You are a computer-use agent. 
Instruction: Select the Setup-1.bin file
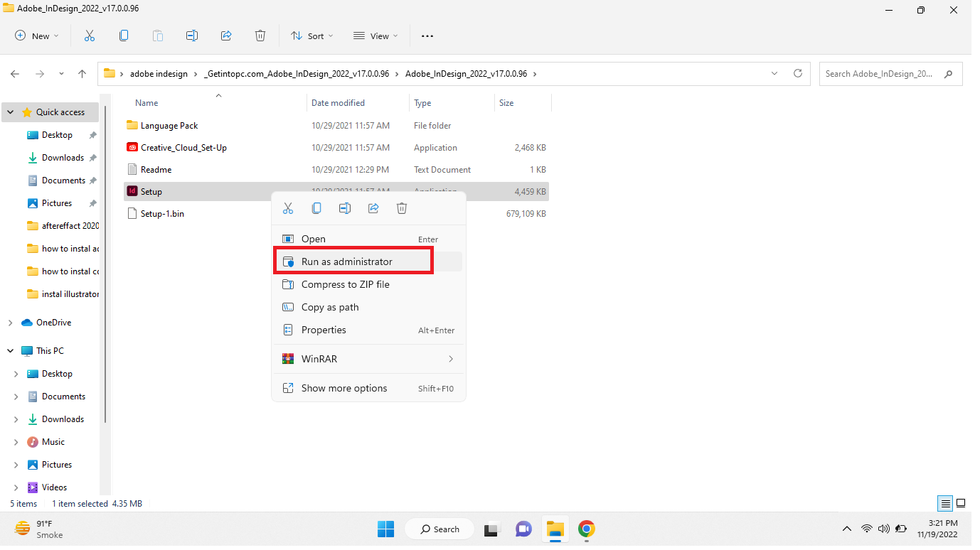click(x=162, y=213)
